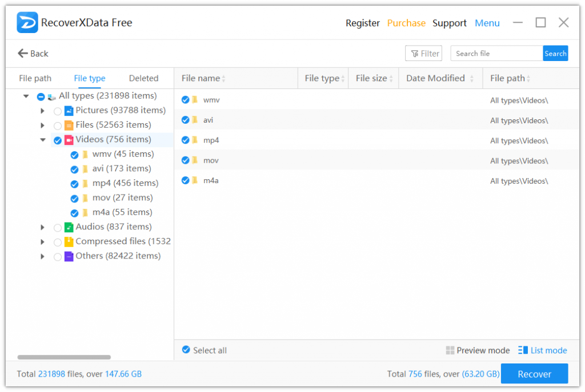Click the Search file input field
The width and height of the screenshot is (585, 392).
pos(496,53)
